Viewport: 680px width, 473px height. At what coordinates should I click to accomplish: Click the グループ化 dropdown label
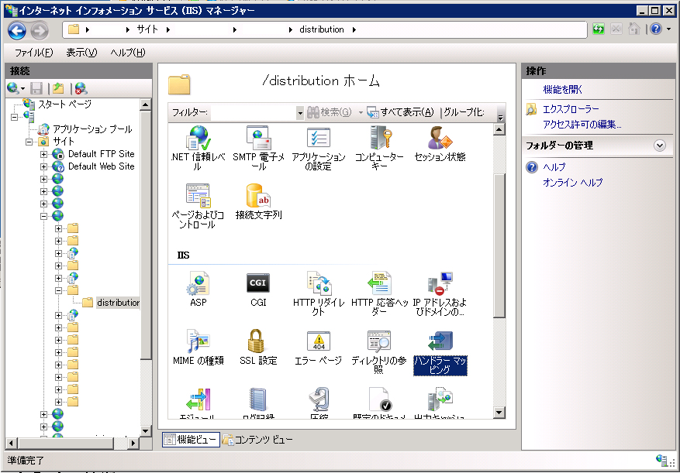(464, 112)
